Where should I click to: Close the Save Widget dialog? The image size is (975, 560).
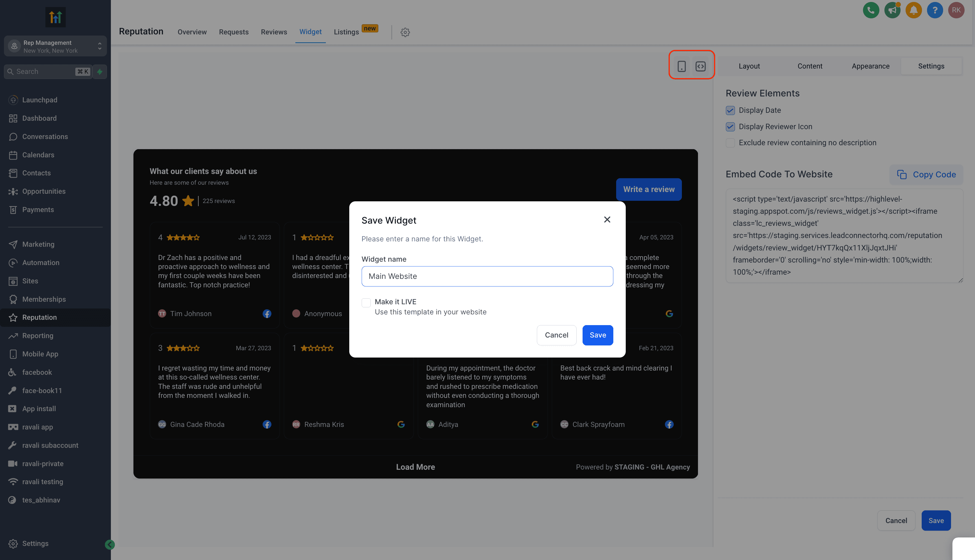point(607,220)
